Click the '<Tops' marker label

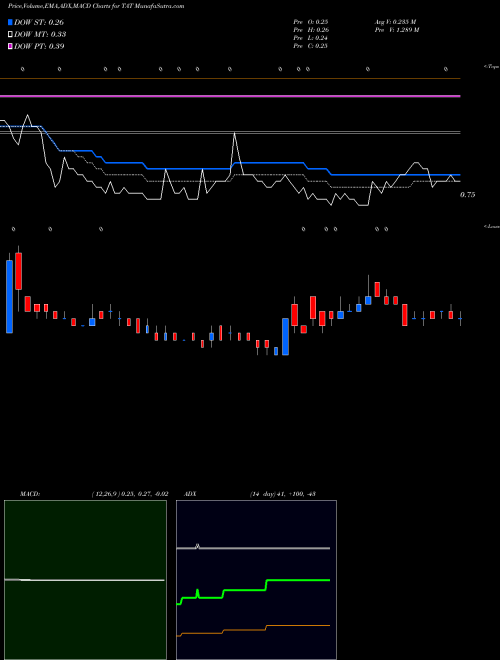click(491, 67)
